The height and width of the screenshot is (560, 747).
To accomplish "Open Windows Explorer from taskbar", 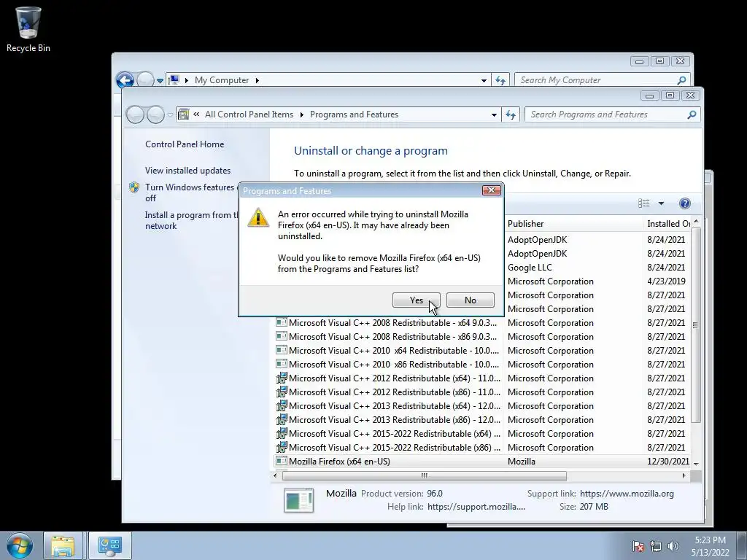I will coord(63,546).
